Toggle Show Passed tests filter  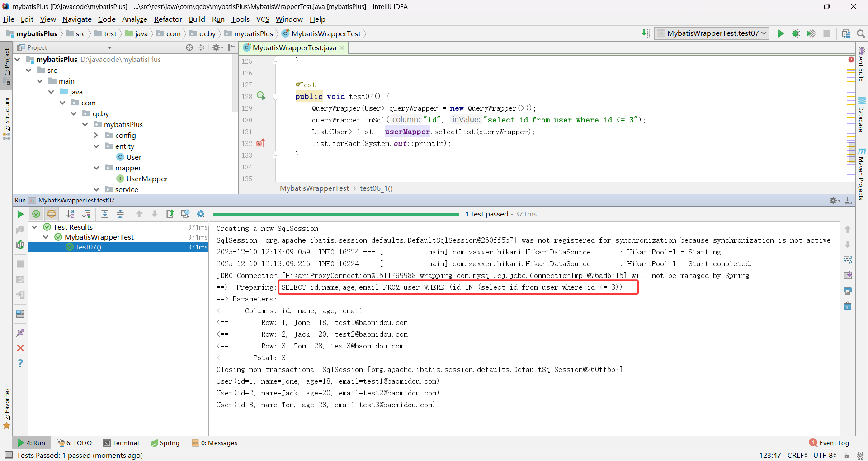36,214
